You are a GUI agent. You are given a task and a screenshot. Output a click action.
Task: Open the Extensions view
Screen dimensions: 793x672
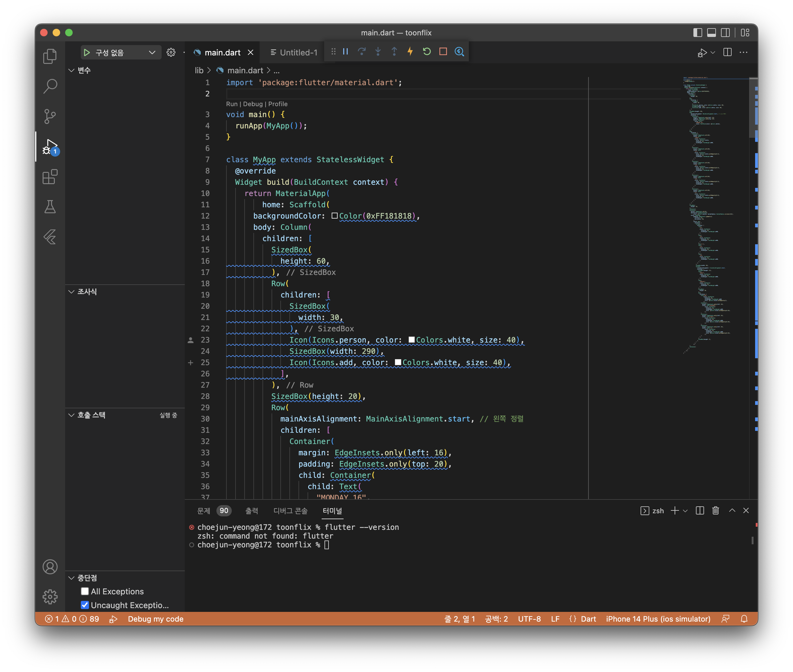[50, 177]
